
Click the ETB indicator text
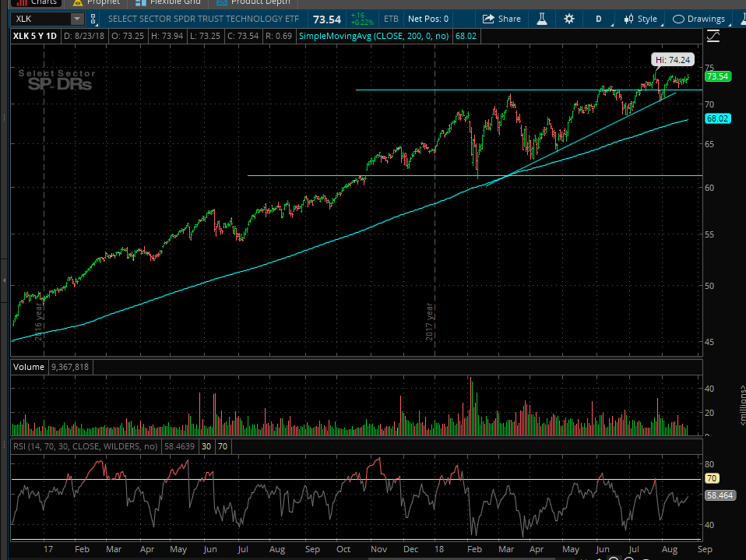[x=391, y=19]
